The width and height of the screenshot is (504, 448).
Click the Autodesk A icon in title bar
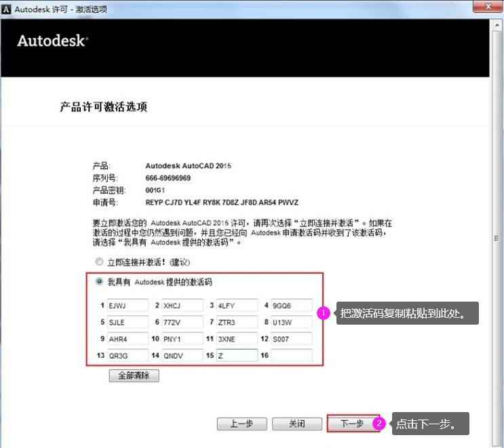point(6,9)
